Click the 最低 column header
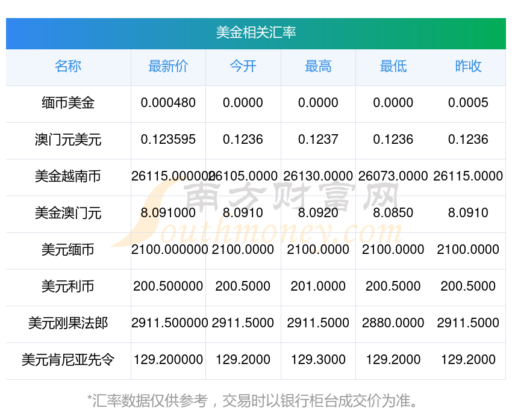The image size is (512, 420). coord(393,67)
